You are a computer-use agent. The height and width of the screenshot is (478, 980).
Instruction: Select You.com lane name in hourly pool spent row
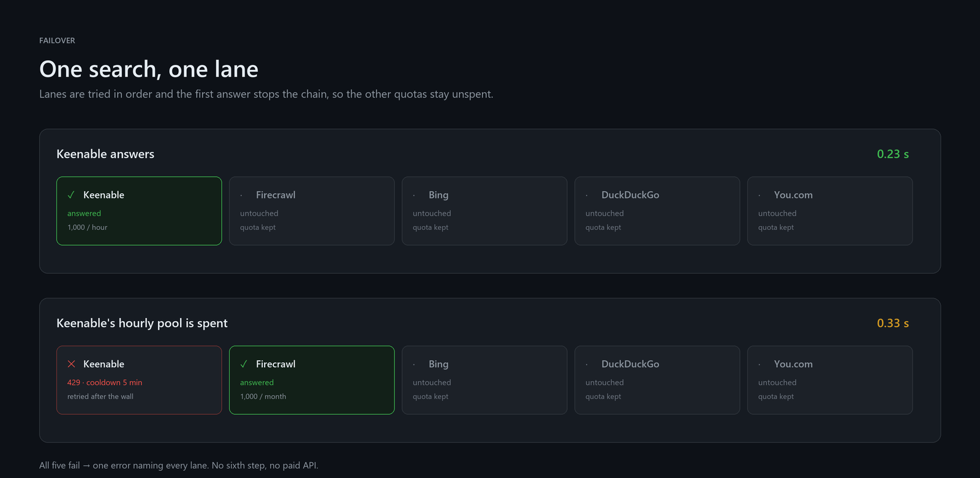(x=793, y=364)
